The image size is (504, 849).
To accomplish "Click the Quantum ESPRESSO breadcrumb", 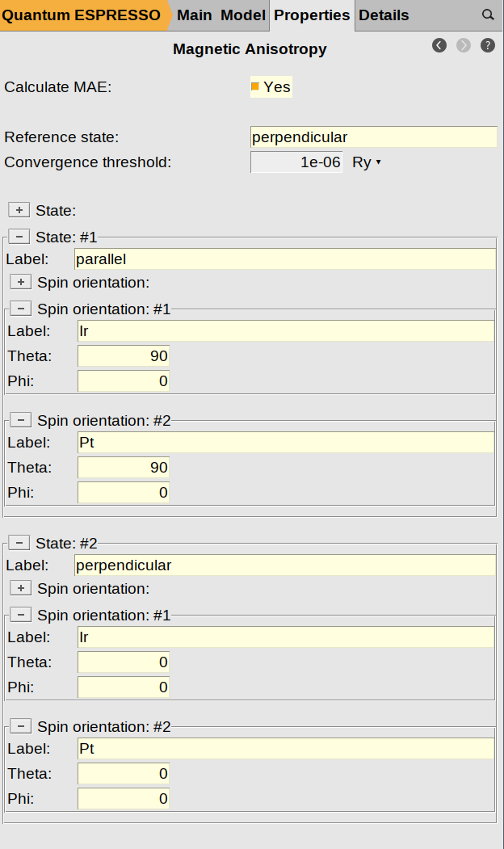I will click(x=81, y=15).
